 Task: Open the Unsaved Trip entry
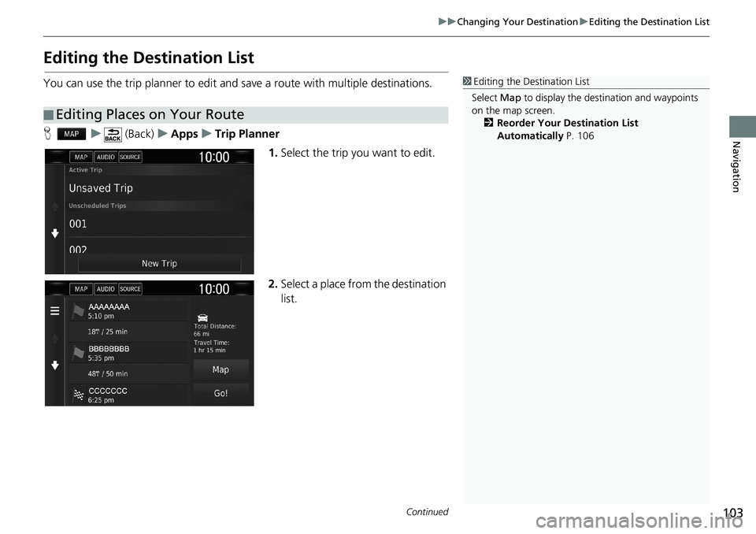pos(159,188)
